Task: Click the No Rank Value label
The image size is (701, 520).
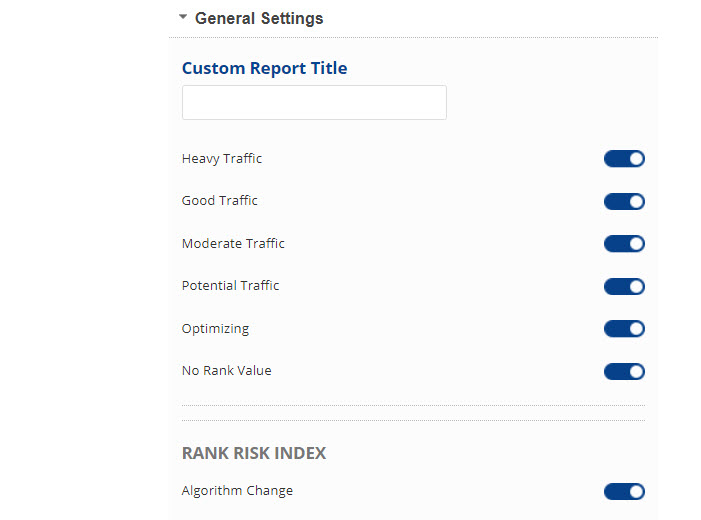Action: pyautogui.click(x=227, y=370)
